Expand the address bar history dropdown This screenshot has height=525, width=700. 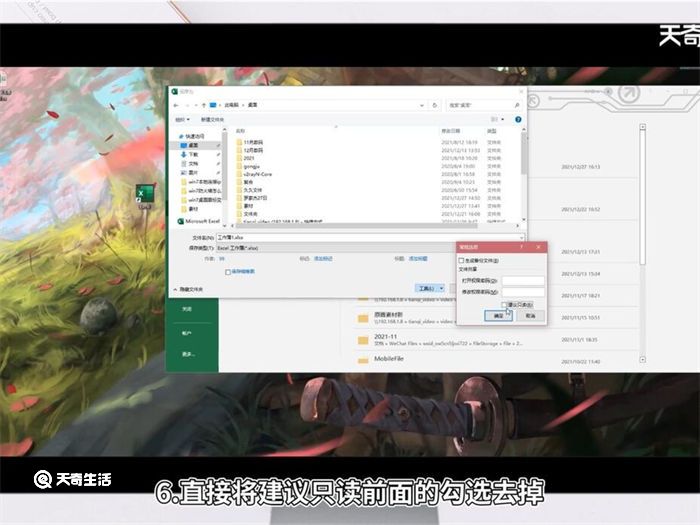click(421, 105)
